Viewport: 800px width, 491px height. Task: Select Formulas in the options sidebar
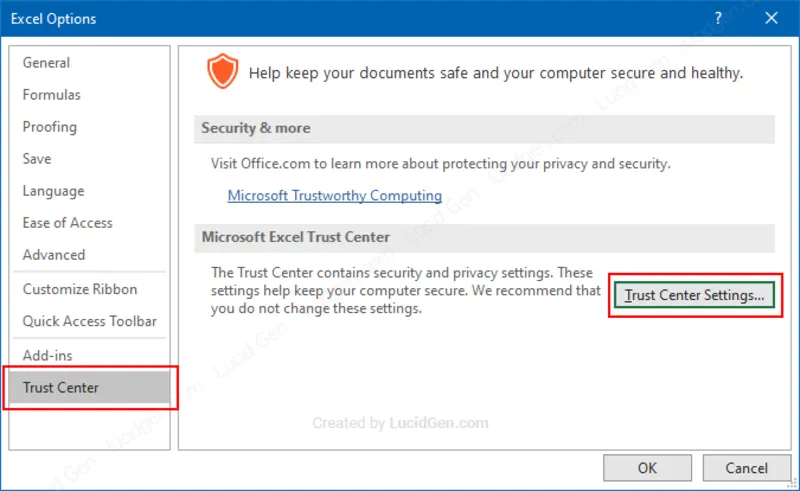(52, 95)
